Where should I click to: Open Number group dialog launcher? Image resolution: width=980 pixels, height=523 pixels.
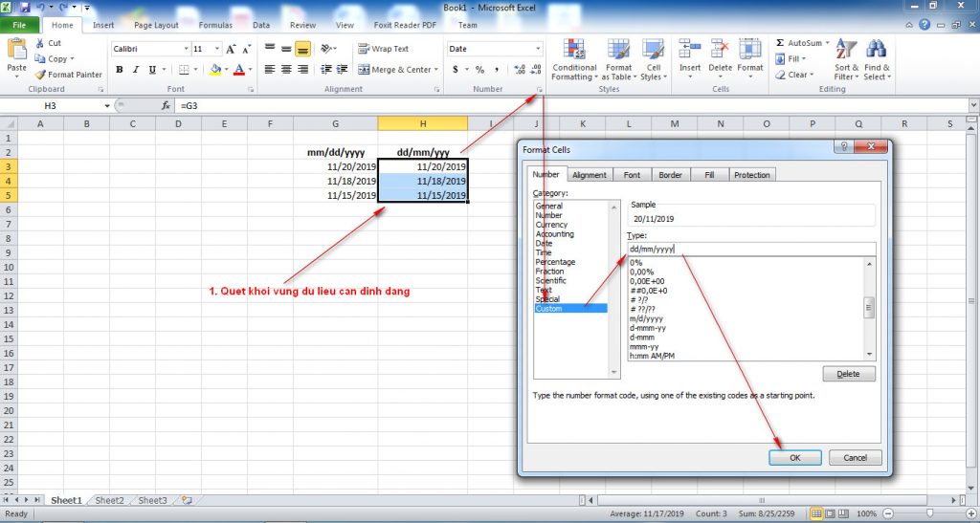tap(539, 90)
